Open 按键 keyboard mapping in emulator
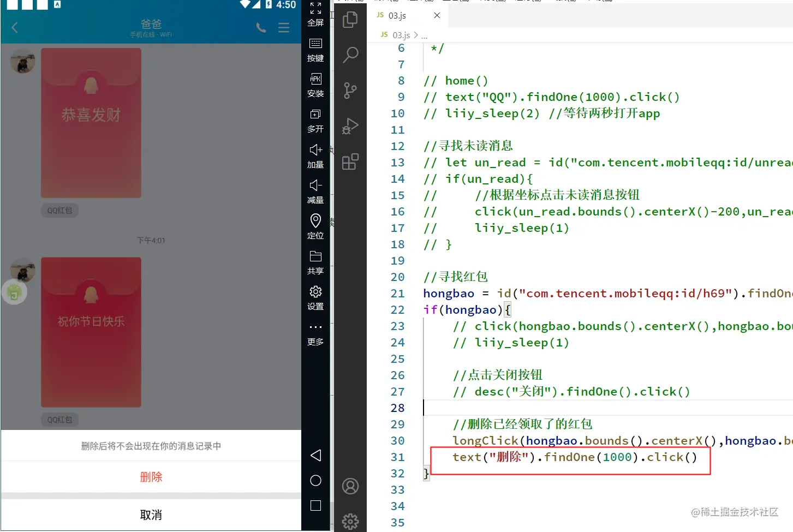The width and height of the screenshot is (793, 532). point(315,50)
